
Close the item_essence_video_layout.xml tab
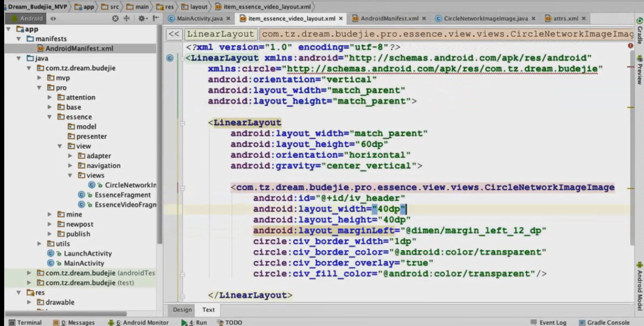pyautogui.click(x=341, y=19)
